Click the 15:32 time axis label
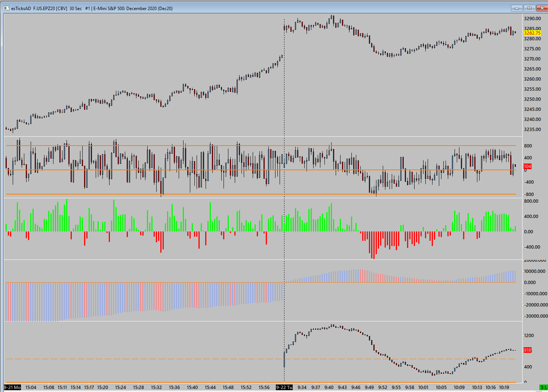The image size is (548, 392). [x=156, y=388]
